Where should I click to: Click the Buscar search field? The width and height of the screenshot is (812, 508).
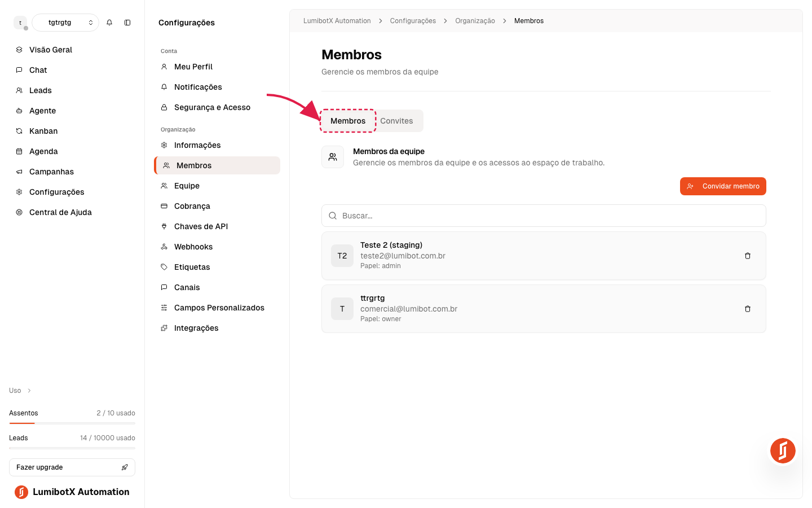pyautogui.click(x=544, y=216)
